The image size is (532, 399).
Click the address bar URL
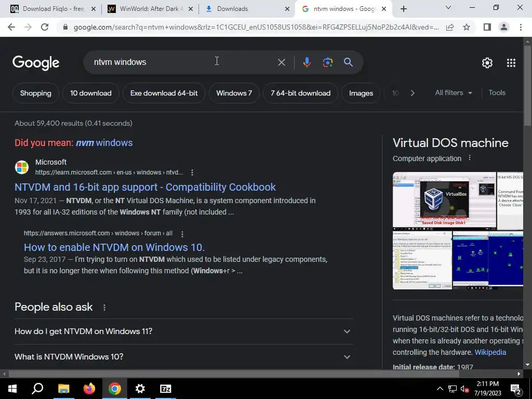click(x=256, y=27)
